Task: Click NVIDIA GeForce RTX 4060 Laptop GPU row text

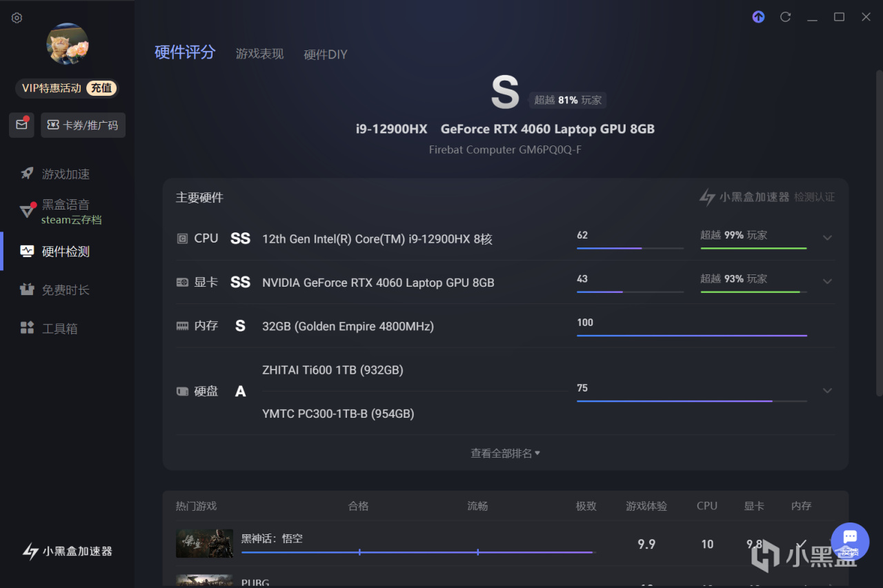Action: [378, 283]
